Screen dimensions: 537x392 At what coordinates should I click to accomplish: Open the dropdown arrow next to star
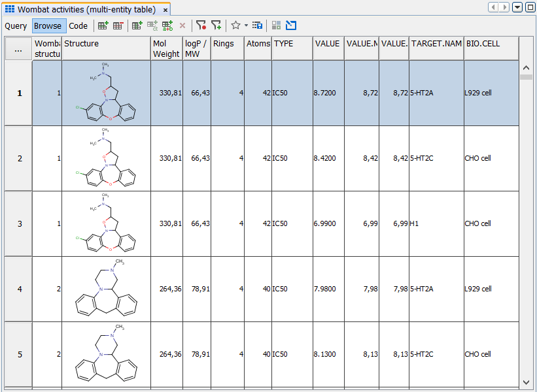click(246, 26)
